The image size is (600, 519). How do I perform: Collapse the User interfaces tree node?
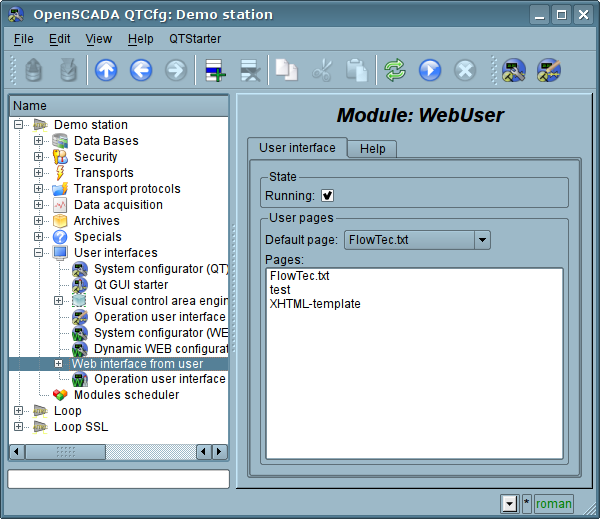tap(39, 253)
